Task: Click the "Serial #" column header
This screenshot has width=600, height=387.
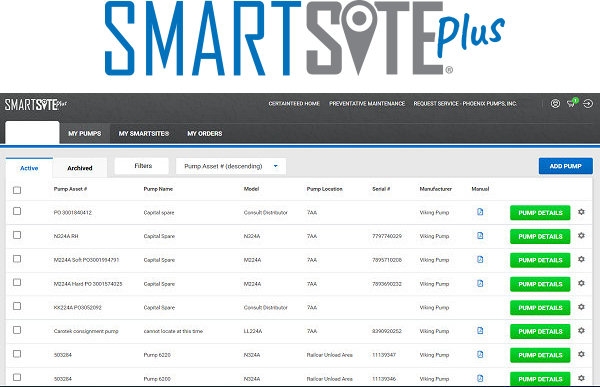Action: coord(381,189)
